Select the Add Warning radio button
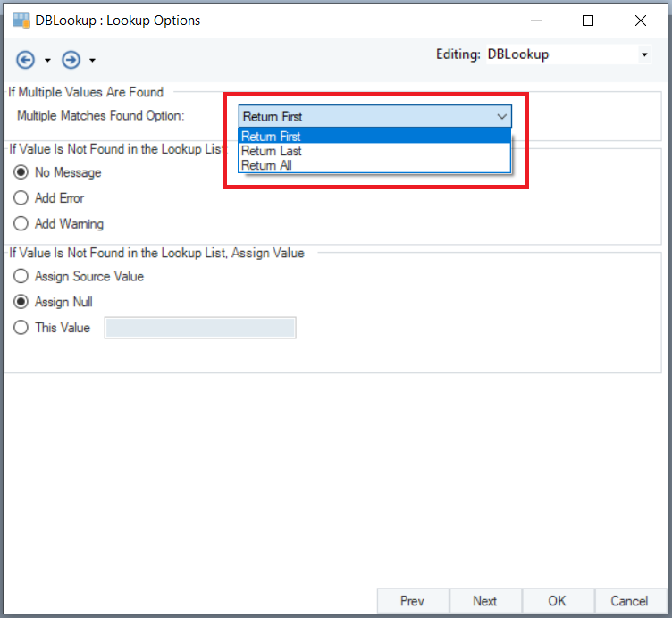Viewport: 672px width, 618px height. click(21, 224)
